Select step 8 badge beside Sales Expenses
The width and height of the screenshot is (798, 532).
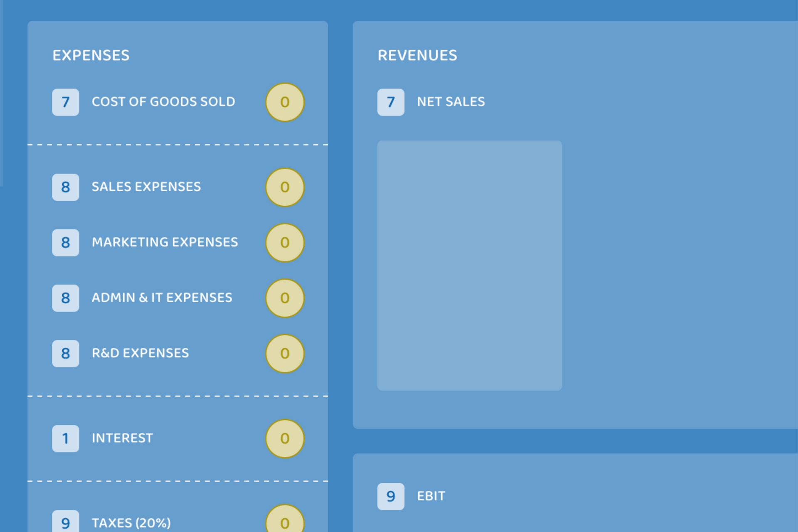66,187
